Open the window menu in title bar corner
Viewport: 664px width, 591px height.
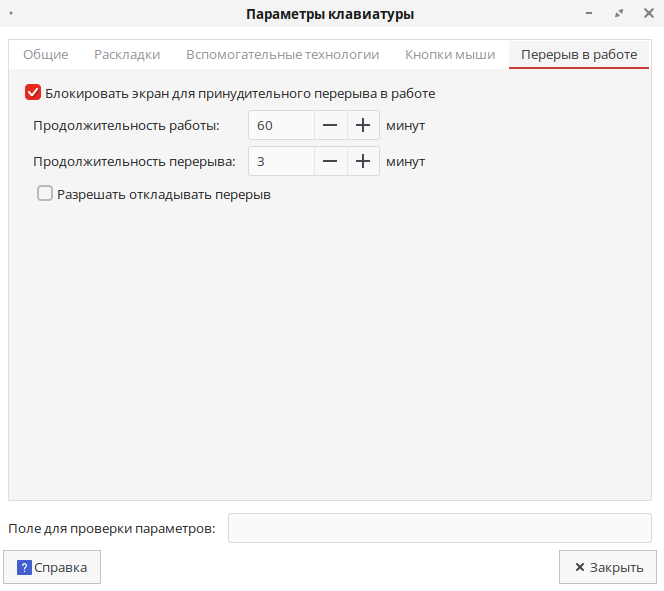pos(10,14)
